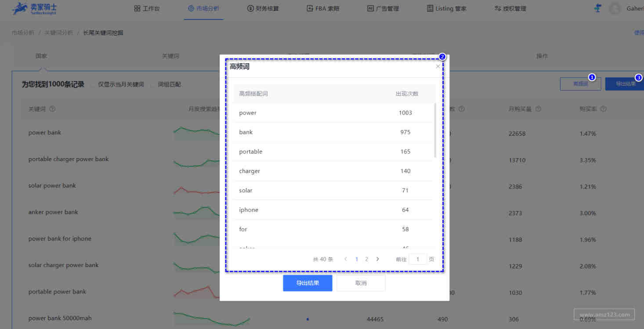Screen dimensions: 644x329
Task: Go to the FBA 索赔 tab
Action: click(323, 9)
